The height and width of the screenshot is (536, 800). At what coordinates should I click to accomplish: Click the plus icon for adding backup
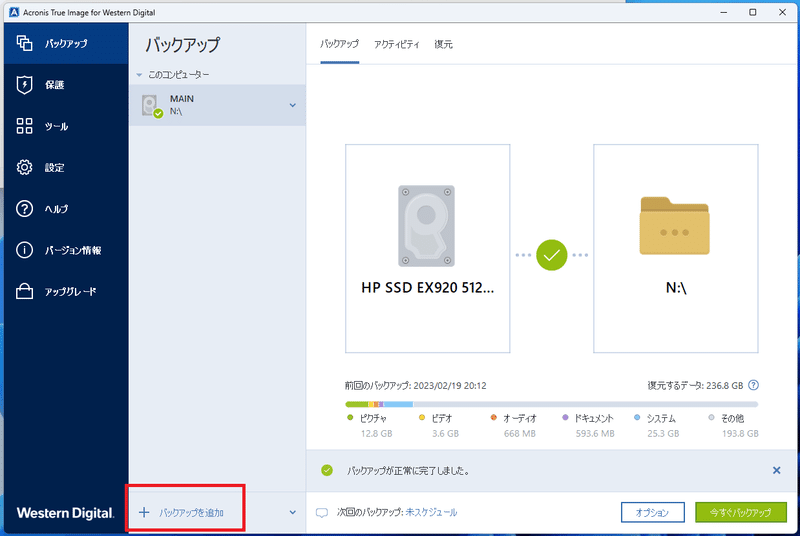144,512
